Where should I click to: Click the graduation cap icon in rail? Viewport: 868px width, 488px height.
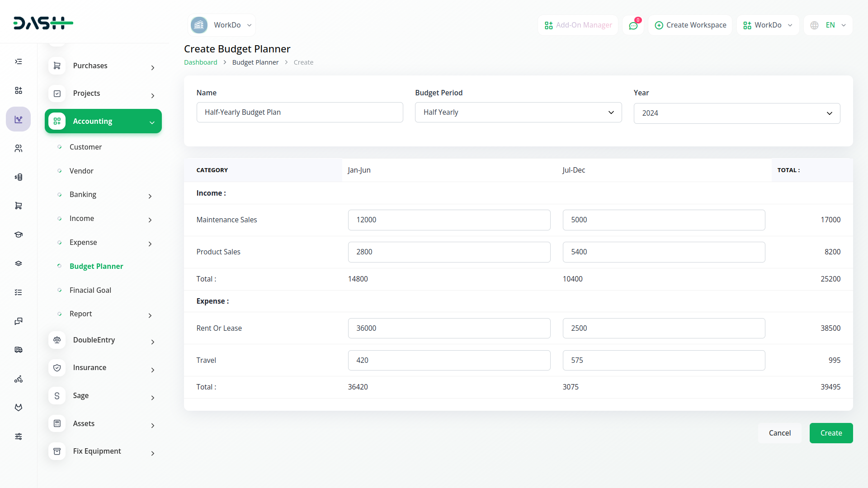(19, 235)
